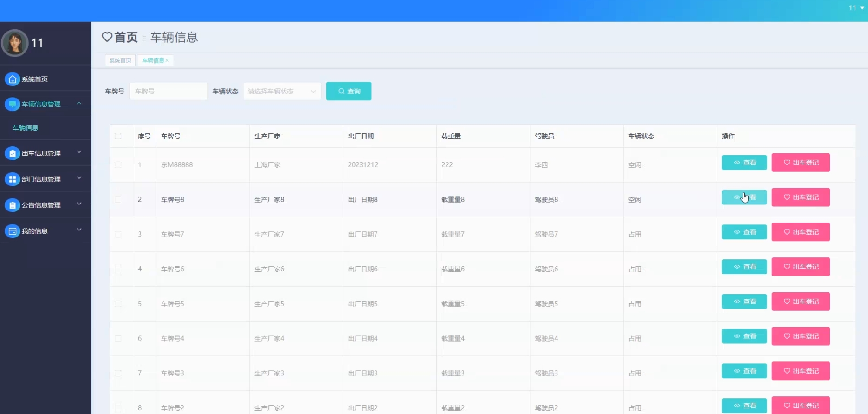Screen dimensions: 868x414
Task: Click 查看 for 车牌号2 row
Action: (x=744, y=406)
